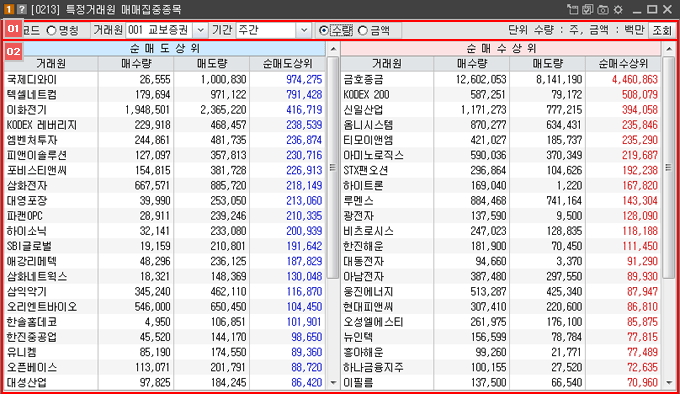Click the 조회 search button

662,30
